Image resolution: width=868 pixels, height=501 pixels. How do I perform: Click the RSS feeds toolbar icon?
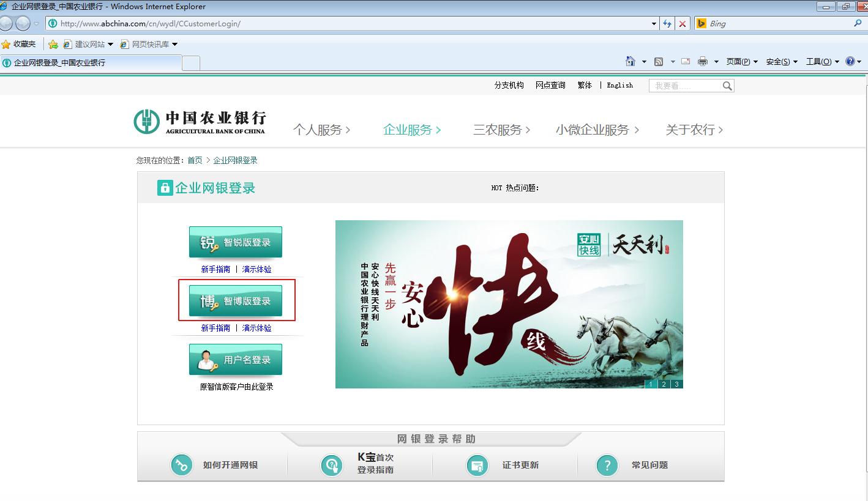pyautogui.click(x=659, y=62)
